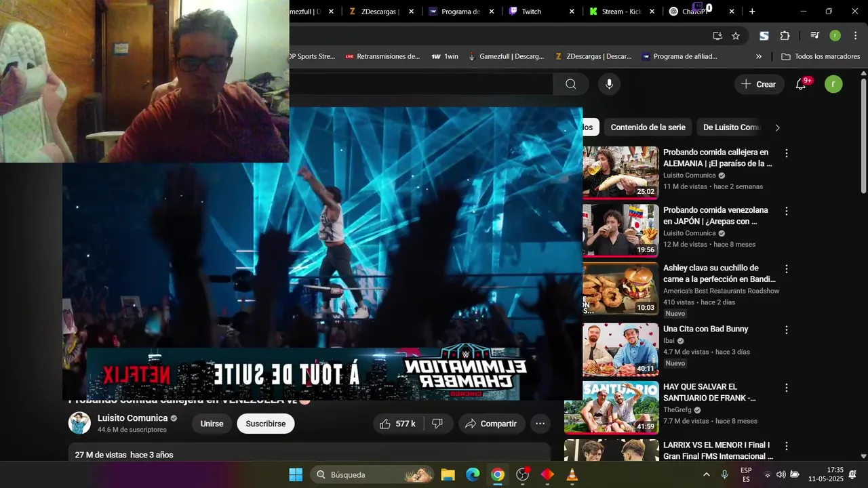
Task: Dislike the video with thumbs down
Action: 437,424
